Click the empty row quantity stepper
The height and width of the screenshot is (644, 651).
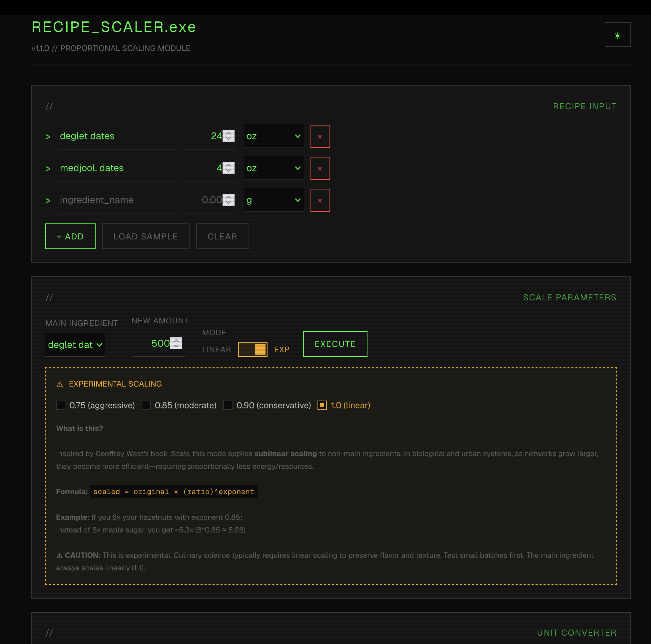(x=229, y=200)
